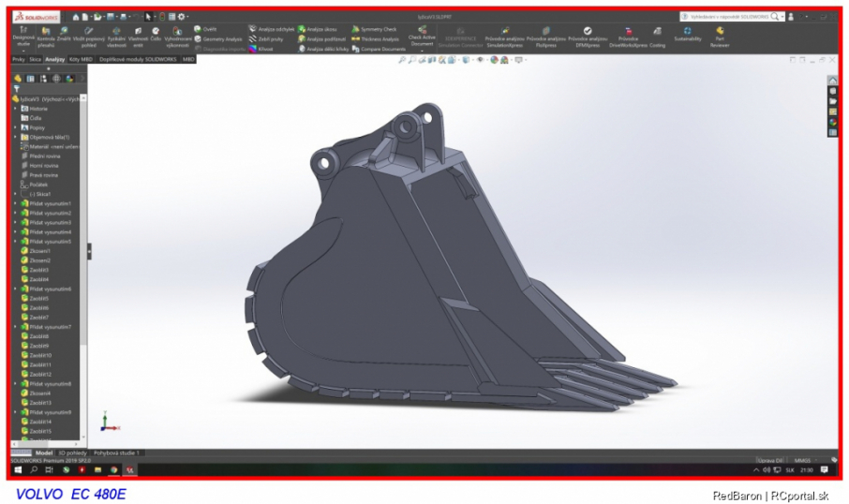Viewport: 849px width, 504px height.
Task: Open the Options gear icon
Action: tap(182, 17)
